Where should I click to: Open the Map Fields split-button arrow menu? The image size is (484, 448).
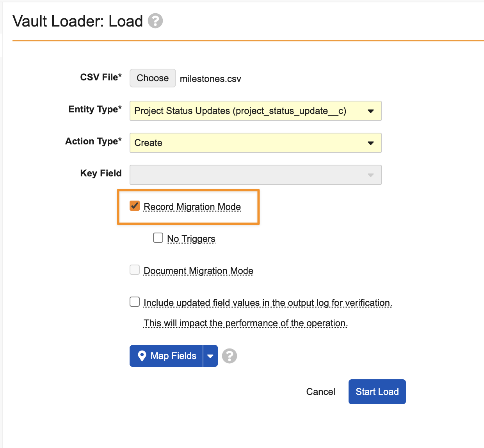(210, 356)
